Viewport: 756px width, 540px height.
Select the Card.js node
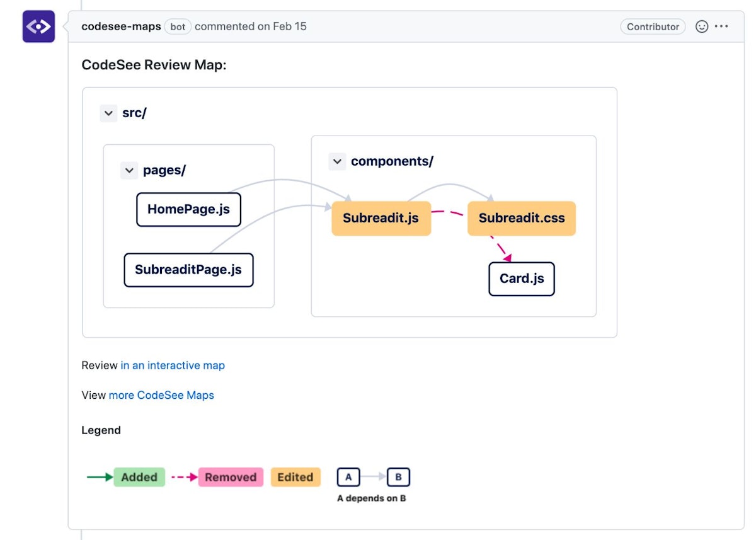(x=522, y=279)
